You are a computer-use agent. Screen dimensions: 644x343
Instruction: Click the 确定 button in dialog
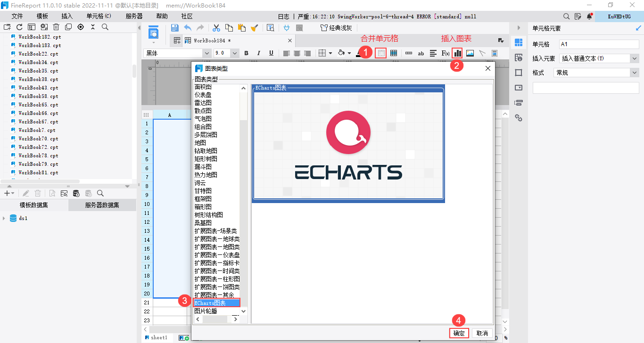(x=459, y=333)
